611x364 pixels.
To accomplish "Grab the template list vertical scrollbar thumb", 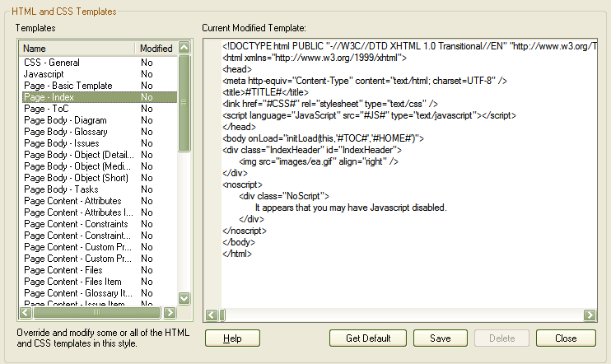I will [184, 103].
